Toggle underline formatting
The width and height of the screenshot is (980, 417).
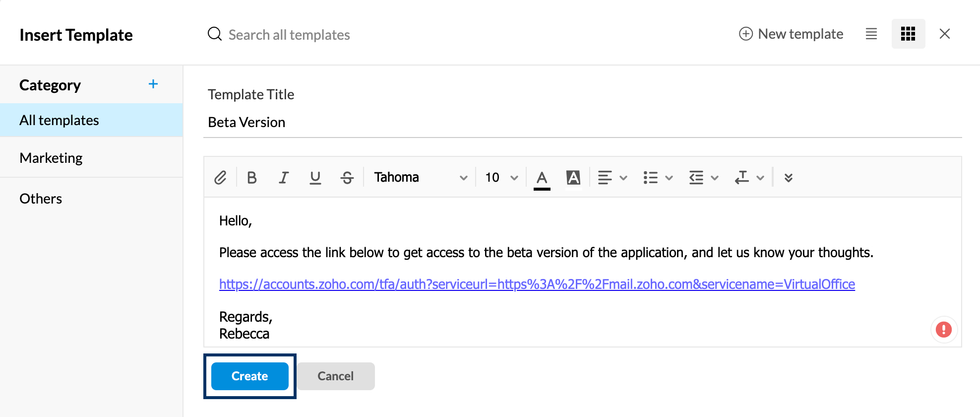pos(315,178)
